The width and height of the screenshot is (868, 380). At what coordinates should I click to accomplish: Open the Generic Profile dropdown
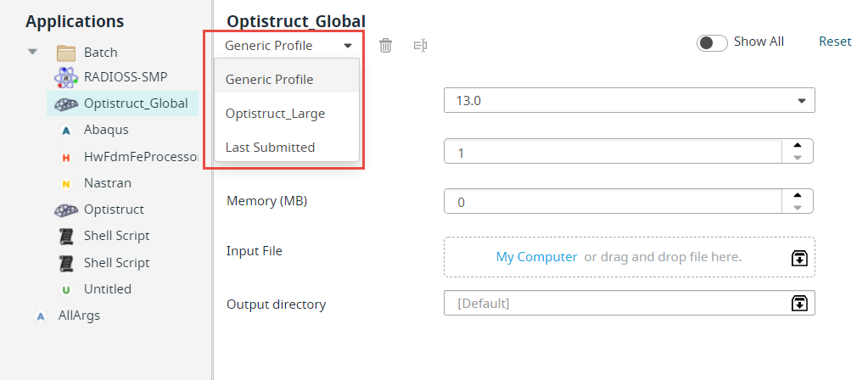click(288, 45)
